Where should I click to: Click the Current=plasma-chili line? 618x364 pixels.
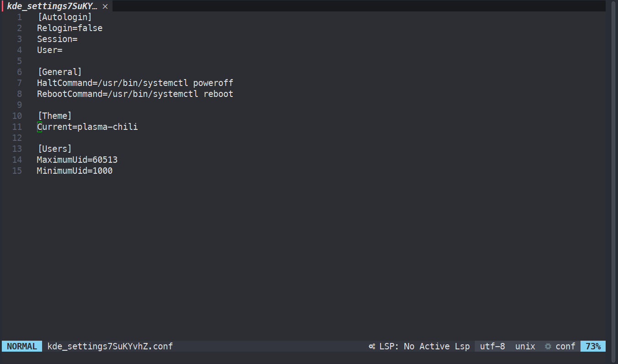click(87, 127)
